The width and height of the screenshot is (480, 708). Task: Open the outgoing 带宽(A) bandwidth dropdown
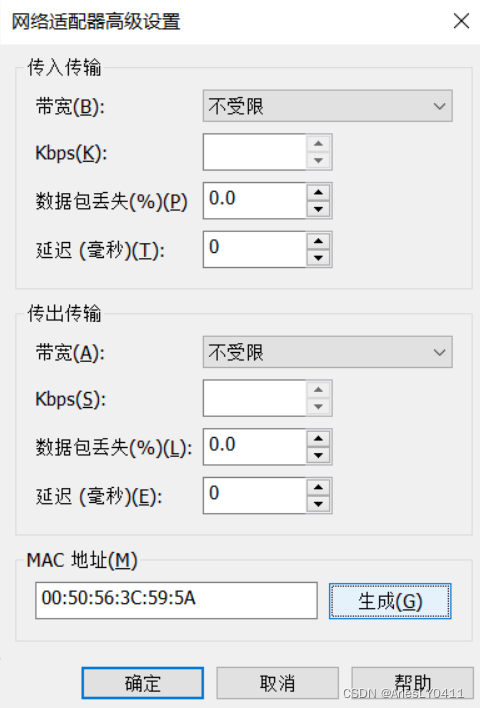click(x=327, y=352)
